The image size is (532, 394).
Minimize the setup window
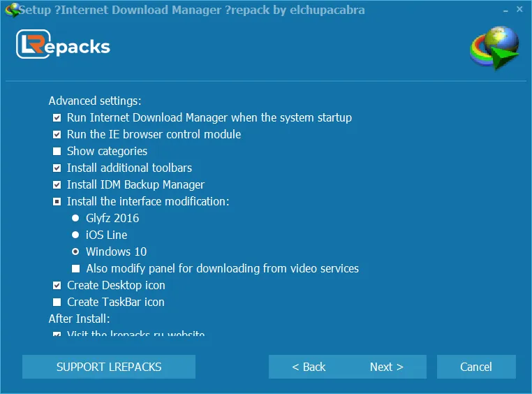(x=505, y=10)
